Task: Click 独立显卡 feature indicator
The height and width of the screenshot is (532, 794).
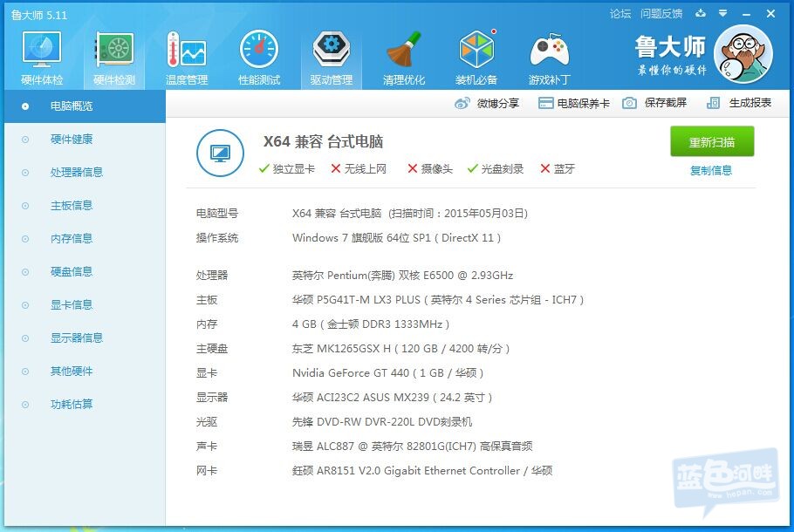Action: (x=286, y=168)
